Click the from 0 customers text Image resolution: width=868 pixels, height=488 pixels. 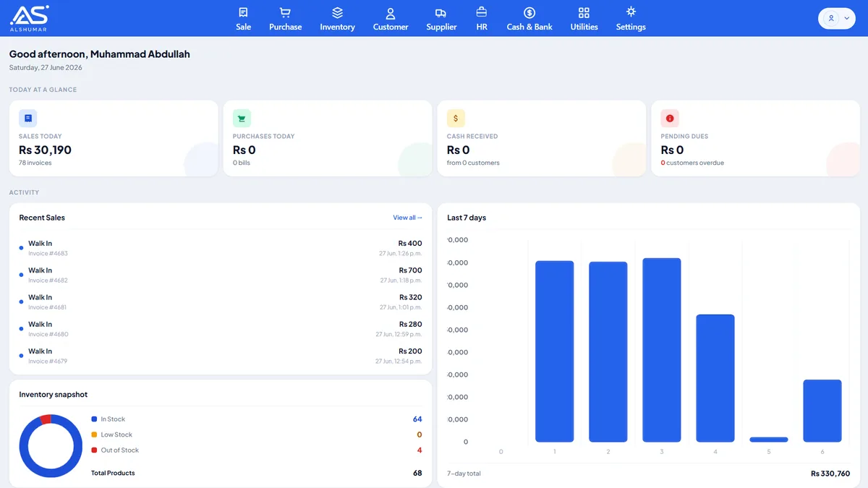click(473, 163)
